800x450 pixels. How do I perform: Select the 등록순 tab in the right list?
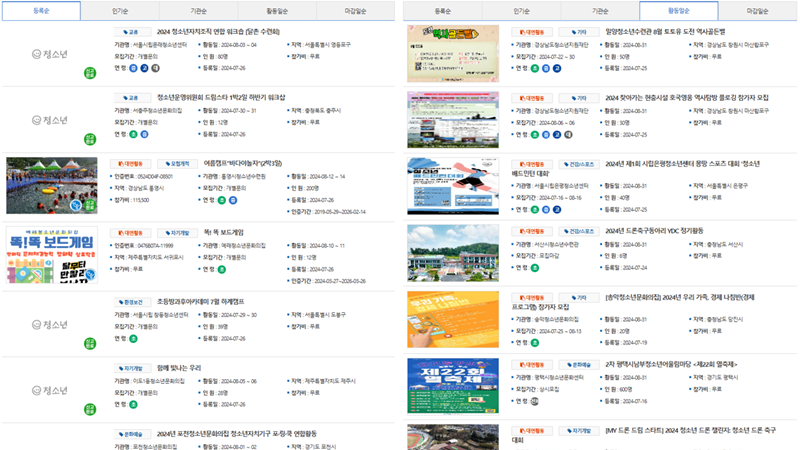click(443, 11)
